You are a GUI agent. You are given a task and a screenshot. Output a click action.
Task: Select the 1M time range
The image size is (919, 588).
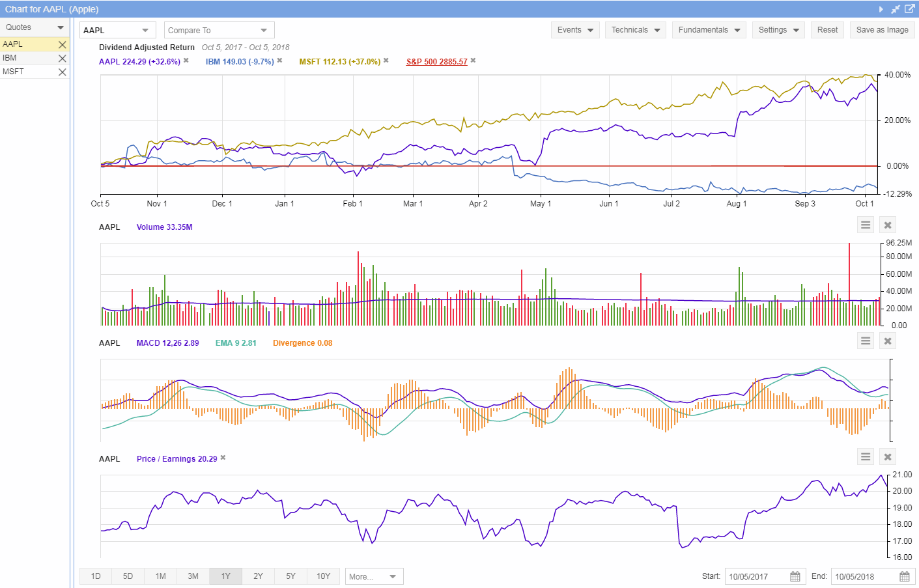(161, 576)
